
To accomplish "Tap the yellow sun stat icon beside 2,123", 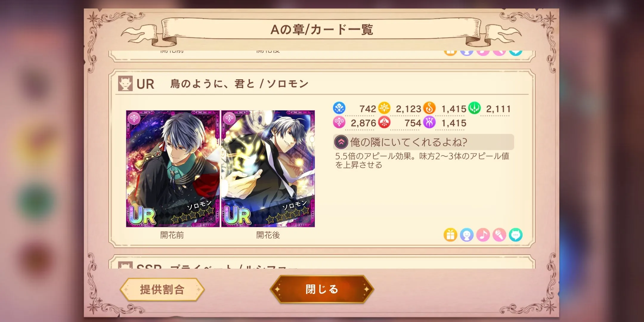I will click(x=384, y=108).
